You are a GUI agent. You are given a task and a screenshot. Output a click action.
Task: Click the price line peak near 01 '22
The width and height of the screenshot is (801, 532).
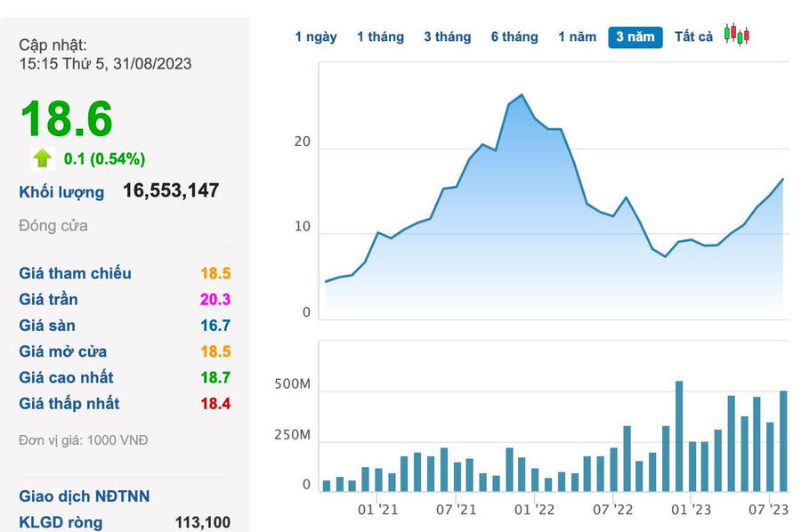(522, 95)
